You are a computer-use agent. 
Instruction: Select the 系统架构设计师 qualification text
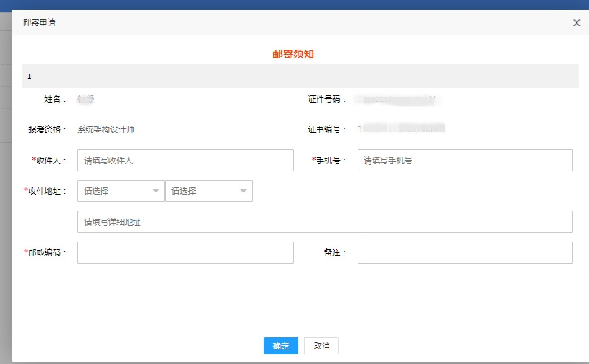click(x=106, y=130)
